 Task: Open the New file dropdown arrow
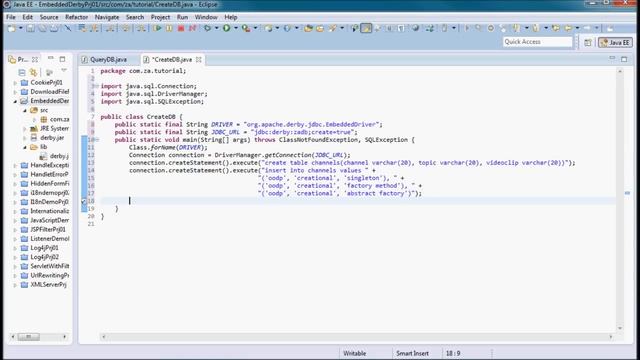(x=20, y=28)
